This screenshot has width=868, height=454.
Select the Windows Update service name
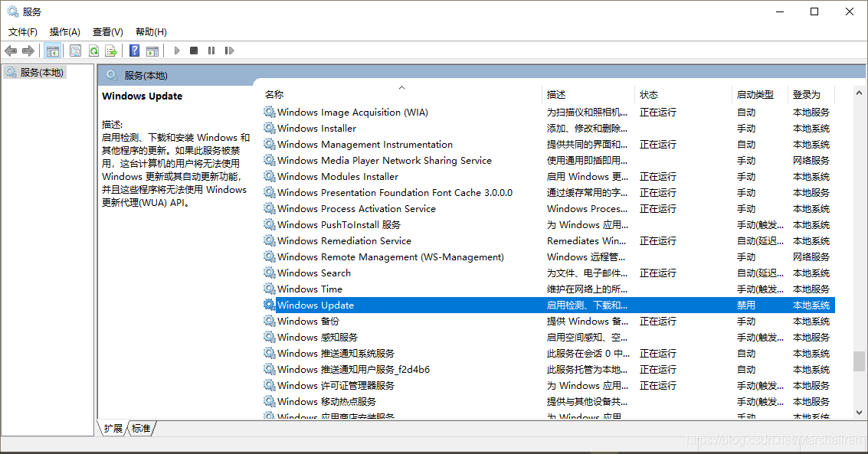point(316,305)
